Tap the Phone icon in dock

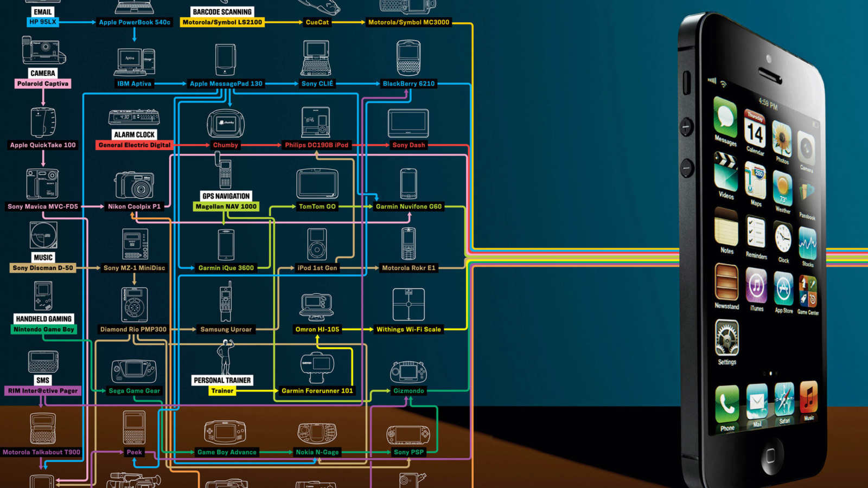[727, 404]
